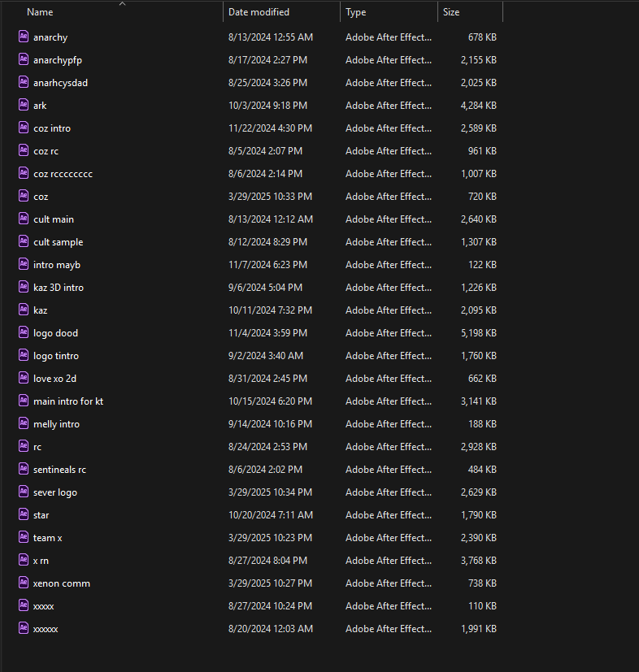Click the date 9/14/2024 10:16 PM
Viewport: 639px width, 672px height.
tap(270, 424)
